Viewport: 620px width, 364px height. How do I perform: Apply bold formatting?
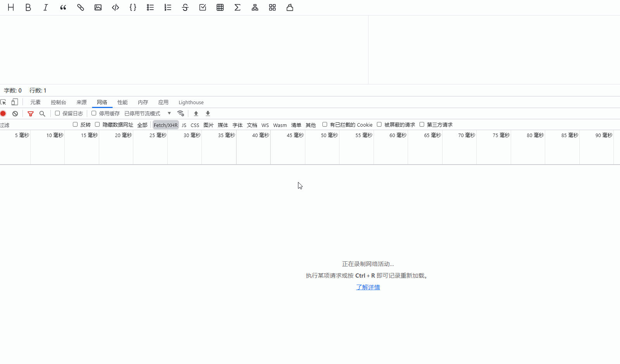pos(28,7)
